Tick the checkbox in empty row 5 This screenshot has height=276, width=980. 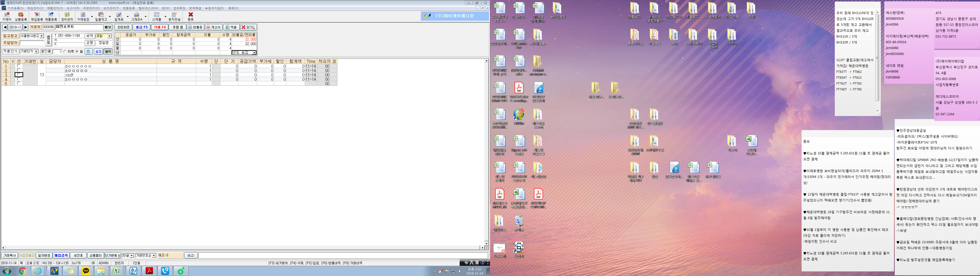coord(19,84)
